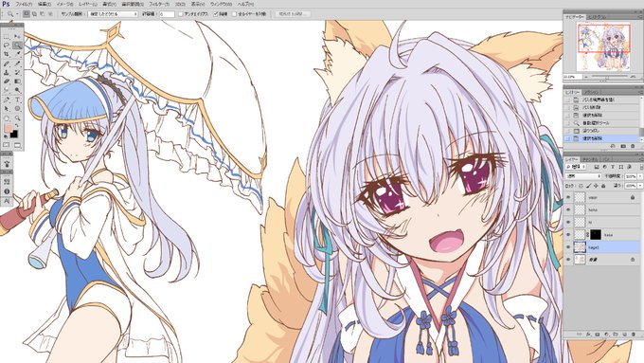This screenshot has width=644, height=363.
Task: Hide the visor layer
Action: pos(568,197)
